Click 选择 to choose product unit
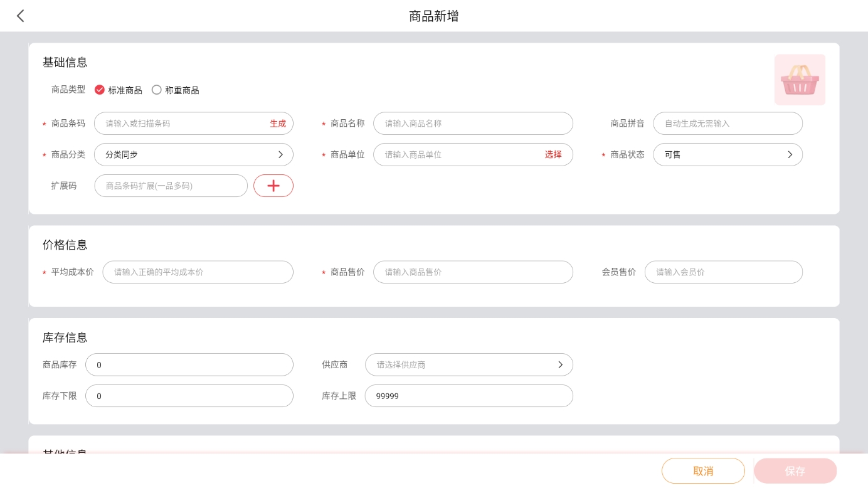868x488 pixels. point(553,155)
